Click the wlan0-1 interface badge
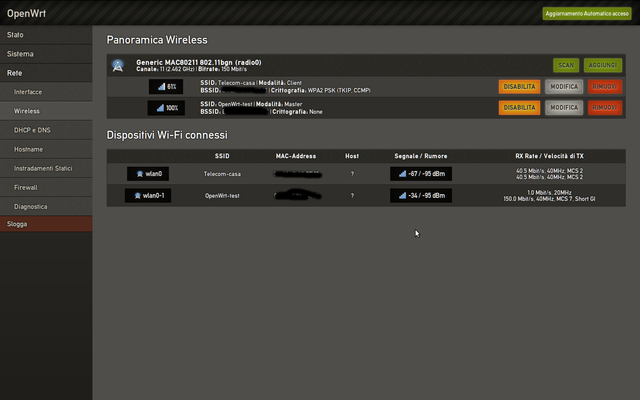Viewport: 640px width, 400px height. 148,196
